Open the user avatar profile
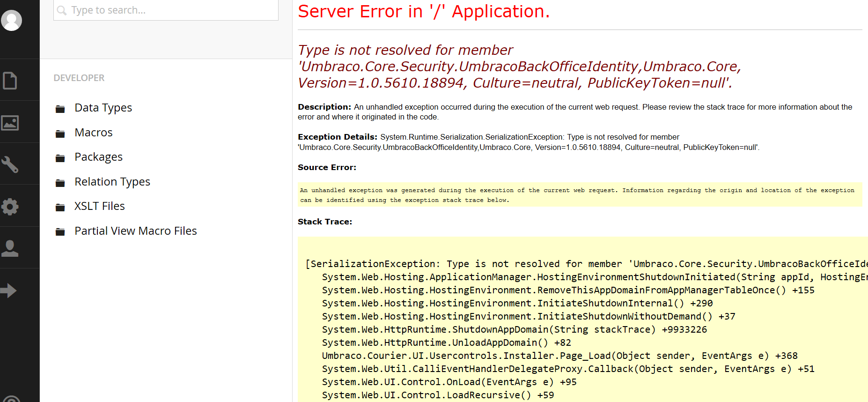The width and height of the screenshot is (868, 402). pyautogui.click(x=12, y=20)
